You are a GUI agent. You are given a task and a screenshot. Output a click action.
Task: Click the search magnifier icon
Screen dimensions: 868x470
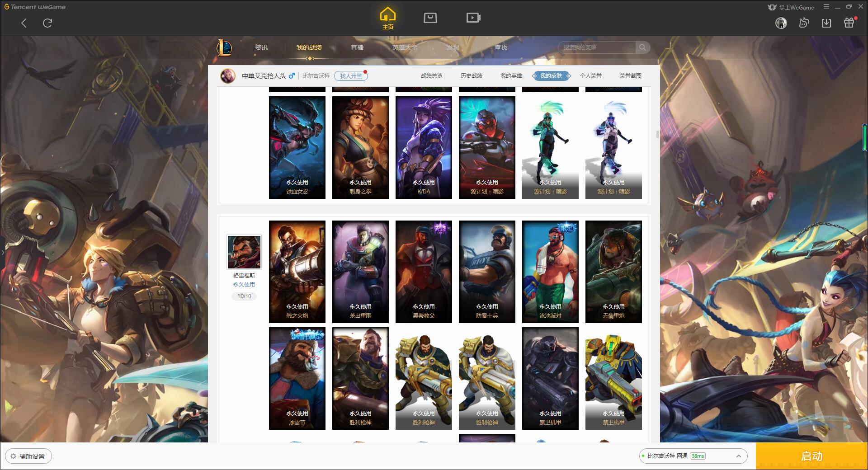pos(642,47)
